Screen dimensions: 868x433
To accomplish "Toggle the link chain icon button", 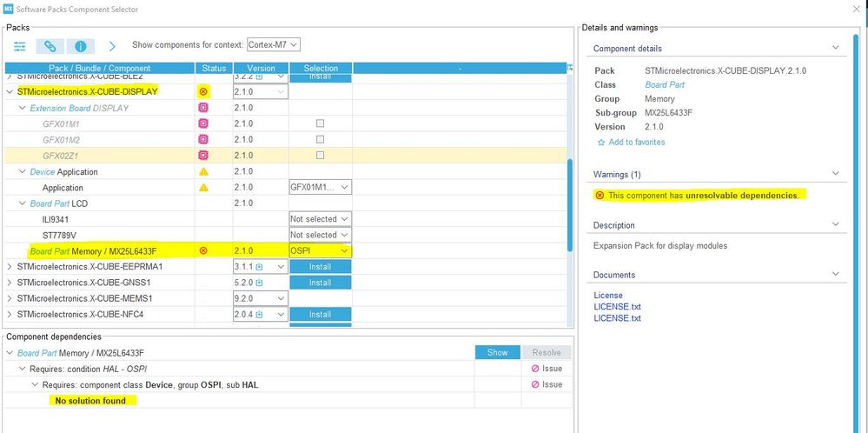I will (x=50, y=46).
